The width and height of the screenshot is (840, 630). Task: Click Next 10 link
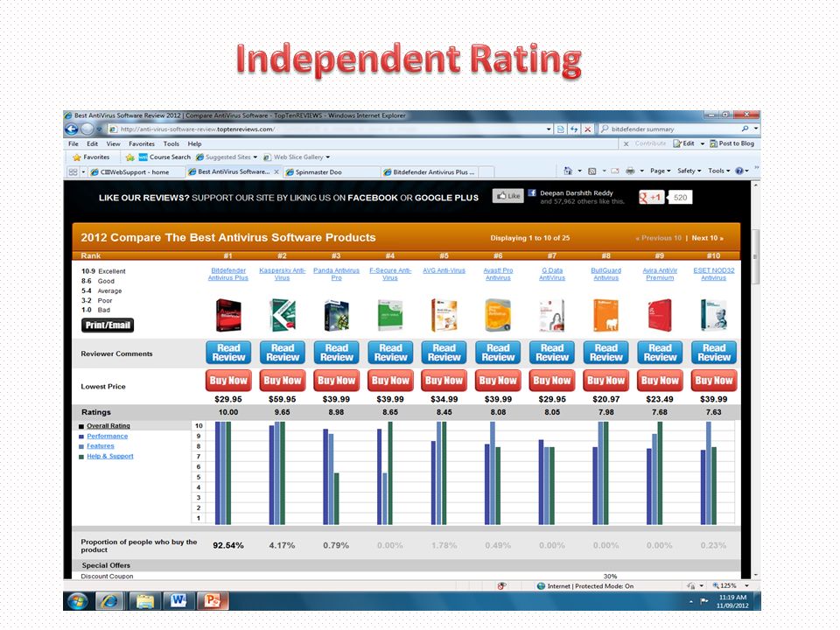click(x=707, y=238)
